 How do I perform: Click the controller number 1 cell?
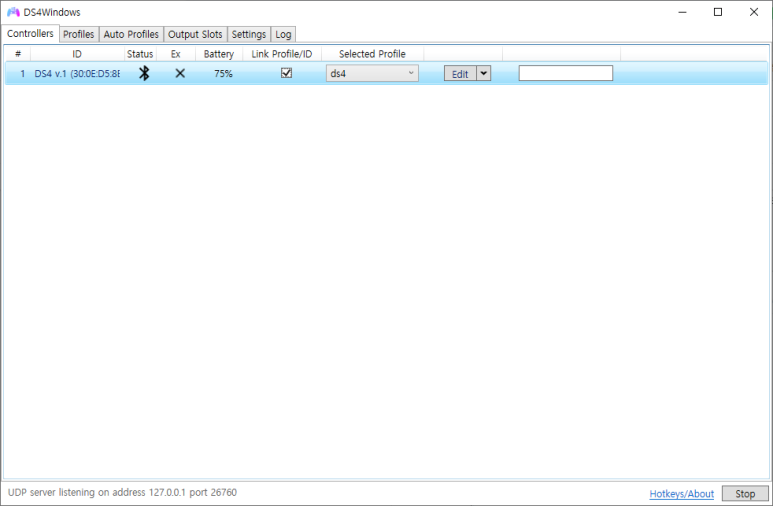tap(22, 73)
